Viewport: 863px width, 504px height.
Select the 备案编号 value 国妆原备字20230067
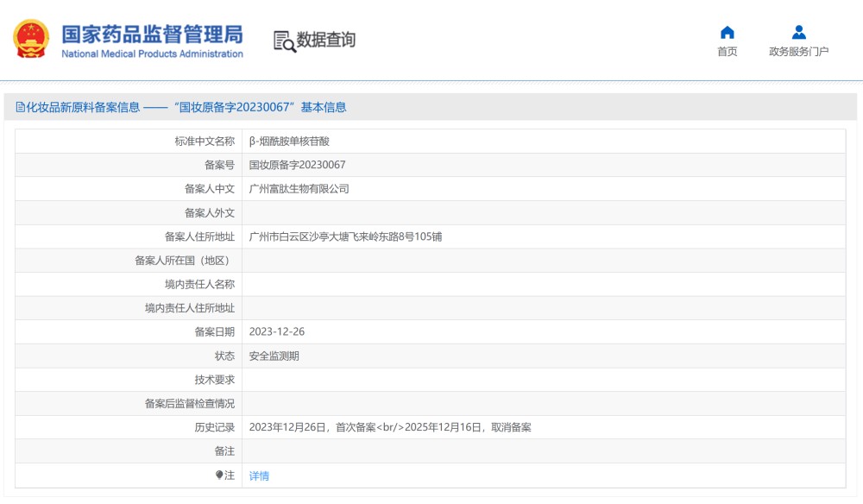point(296,164)
